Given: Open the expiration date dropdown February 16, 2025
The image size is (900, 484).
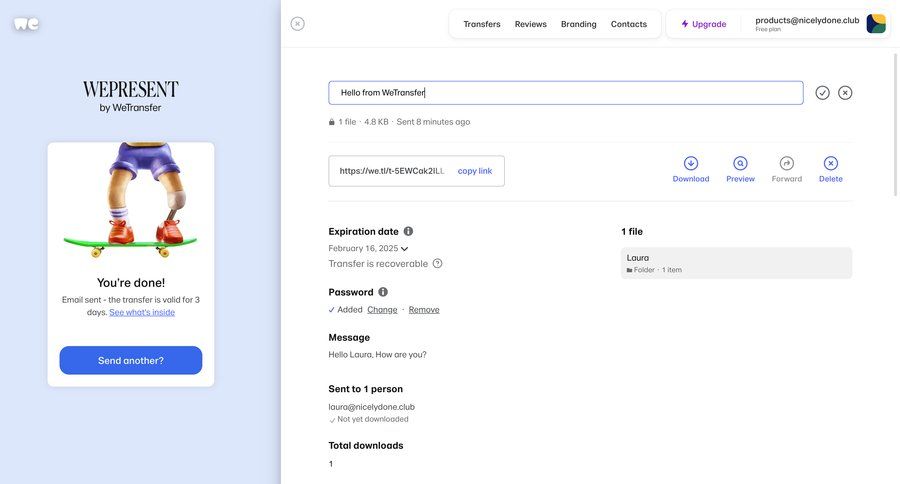Looking at the screenshot, I should (368, 249).
